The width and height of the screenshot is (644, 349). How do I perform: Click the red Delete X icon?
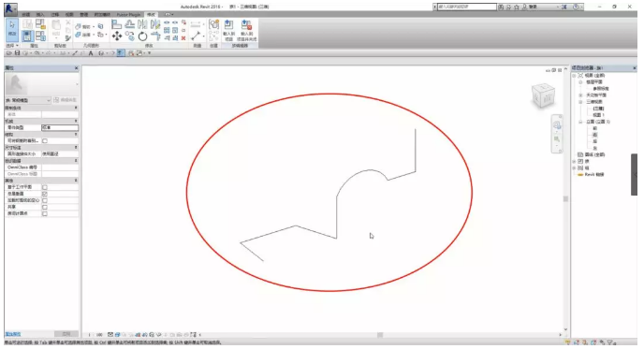click(183, 37)
